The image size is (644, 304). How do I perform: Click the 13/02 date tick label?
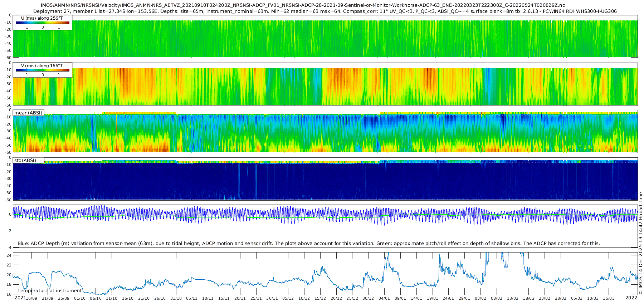point(513,298)
